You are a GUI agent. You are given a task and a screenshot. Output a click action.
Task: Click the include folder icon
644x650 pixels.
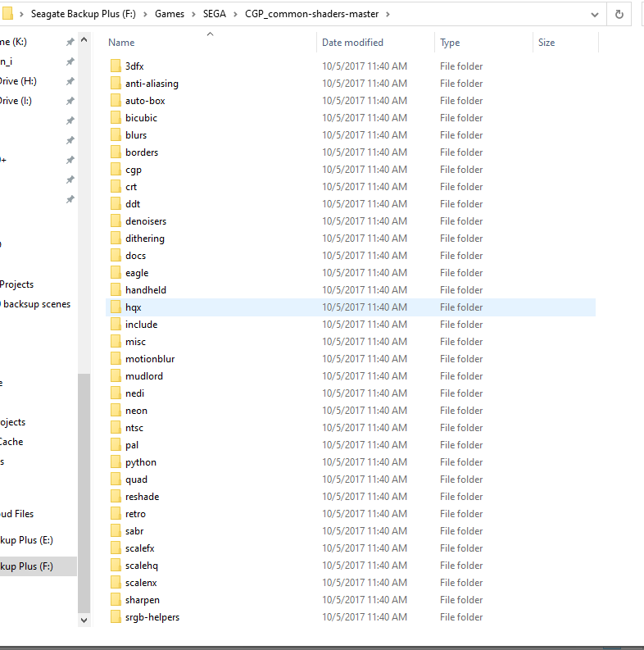116,324
